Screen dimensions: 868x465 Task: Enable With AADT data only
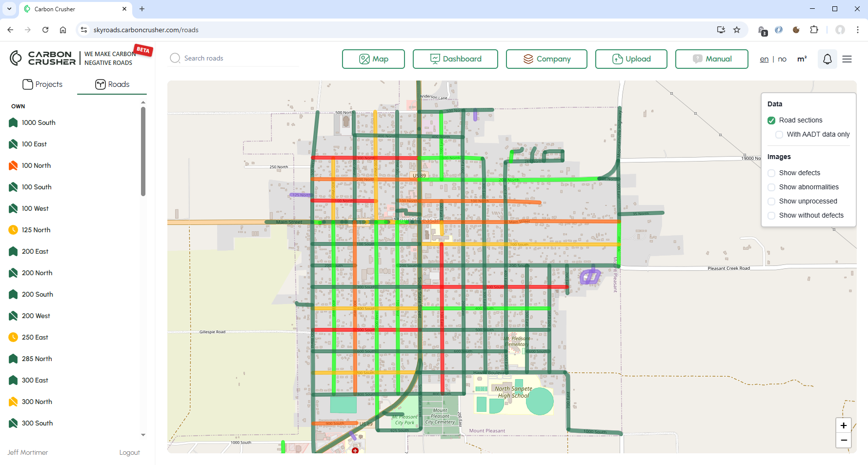tap(779, 135)
